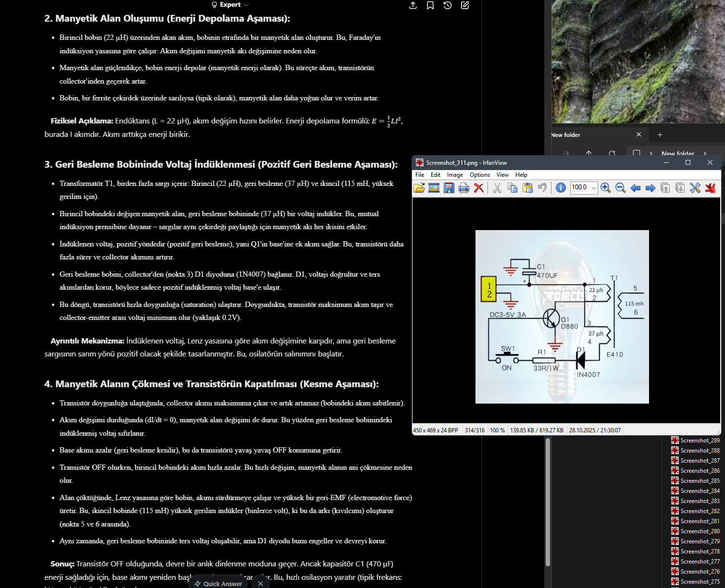Open IrfanView settings wrench icon
The image size is (725, 588).
tap(695, 188)
